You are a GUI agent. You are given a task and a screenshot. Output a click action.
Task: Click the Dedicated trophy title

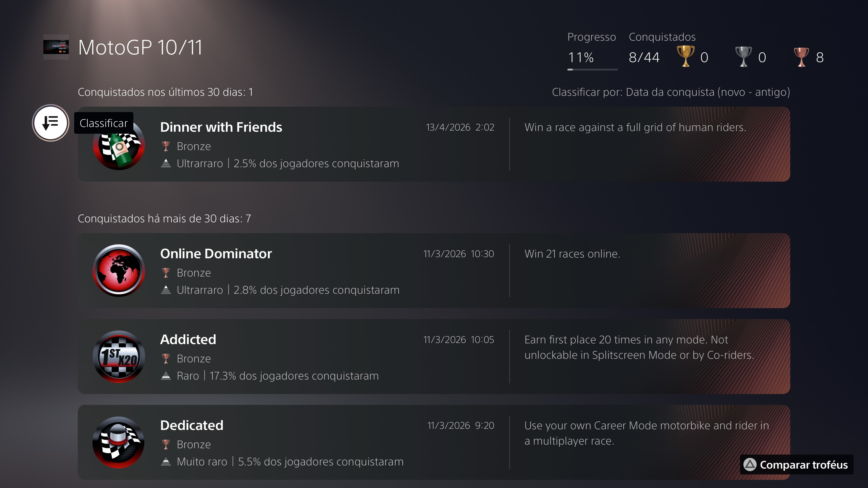tap(192, 425)
